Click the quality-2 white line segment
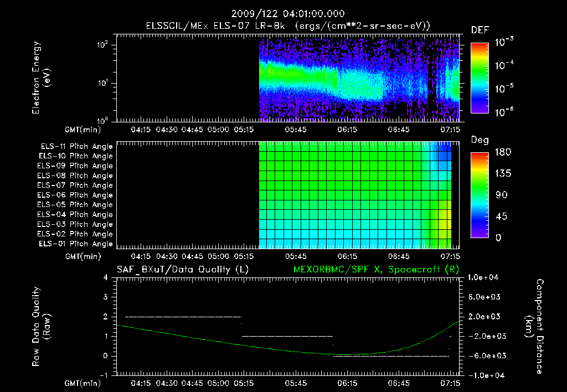Viewport: 567px width, 392px height. (183, 317)
